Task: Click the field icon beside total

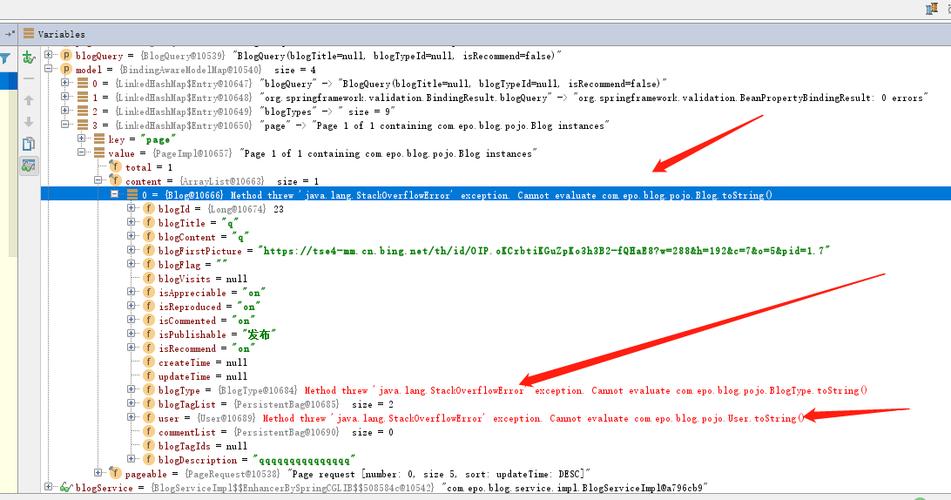Action: [115, 167]
